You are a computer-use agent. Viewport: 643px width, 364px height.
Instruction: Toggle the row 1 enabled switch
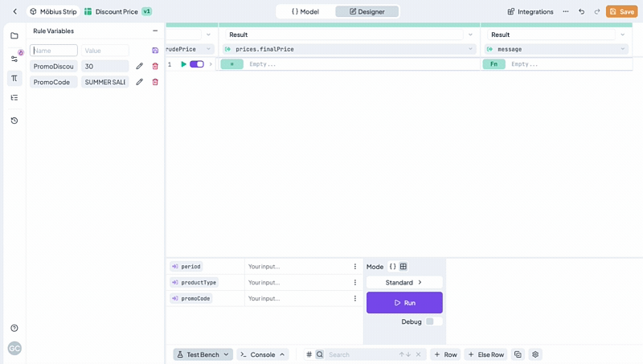click(x=196, y=64)
